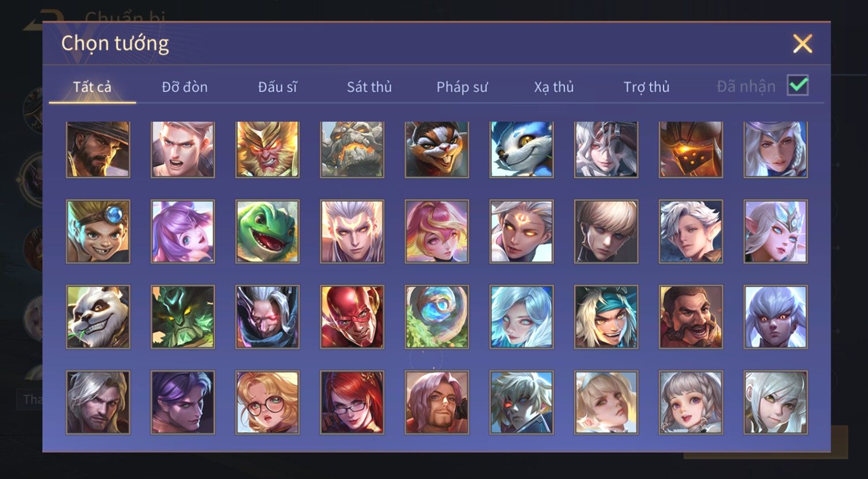Pick the green tree spirit hero

[x=183, y=317]
